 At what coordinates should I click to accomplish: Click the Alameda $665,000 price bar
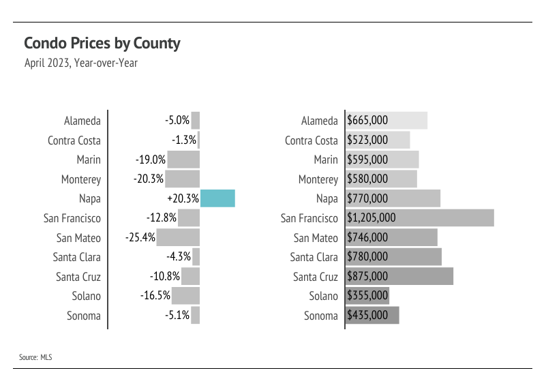point(386,121)
